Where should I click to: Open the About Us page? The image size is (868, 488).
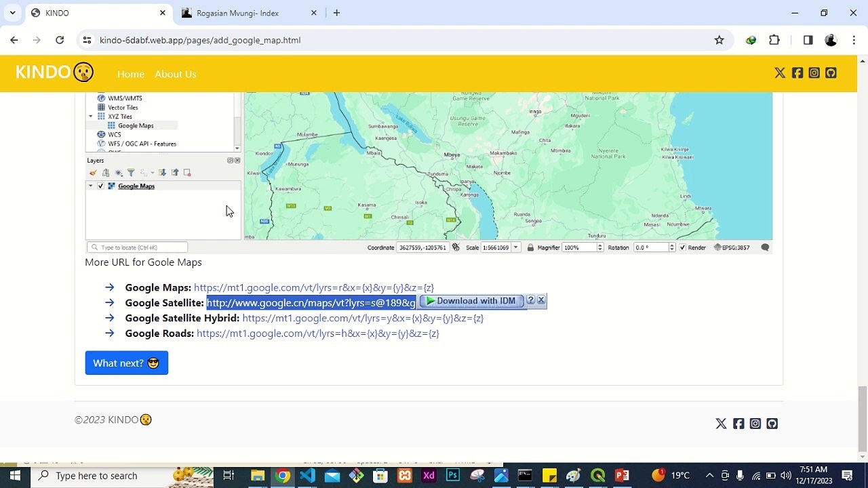(x=176, y=74)
